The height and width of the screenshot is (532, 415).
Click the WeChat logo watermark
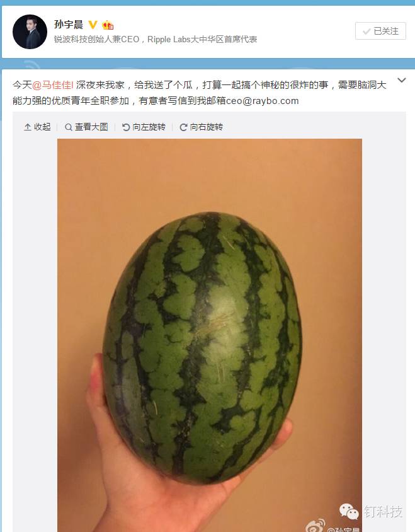coord(348,511)
